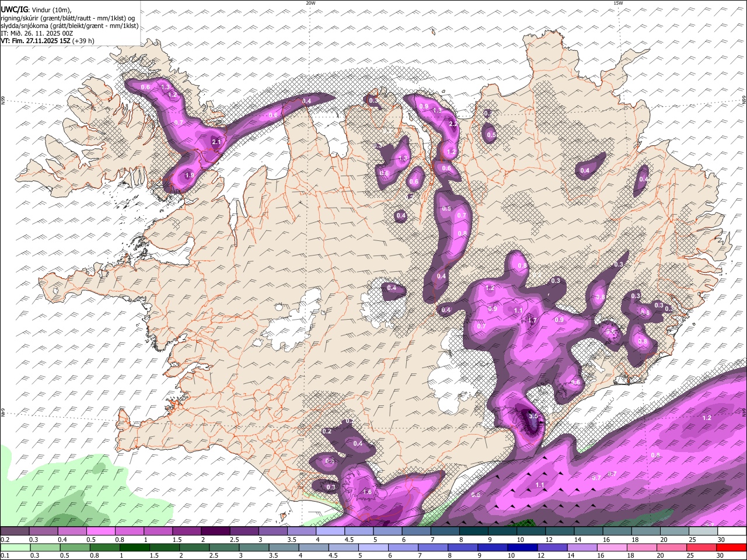The height and width of the screenshot is (560, 747).
Task: Select the dark purple top swatch between 2 and 2.5
Action: (x=215, y=531)
